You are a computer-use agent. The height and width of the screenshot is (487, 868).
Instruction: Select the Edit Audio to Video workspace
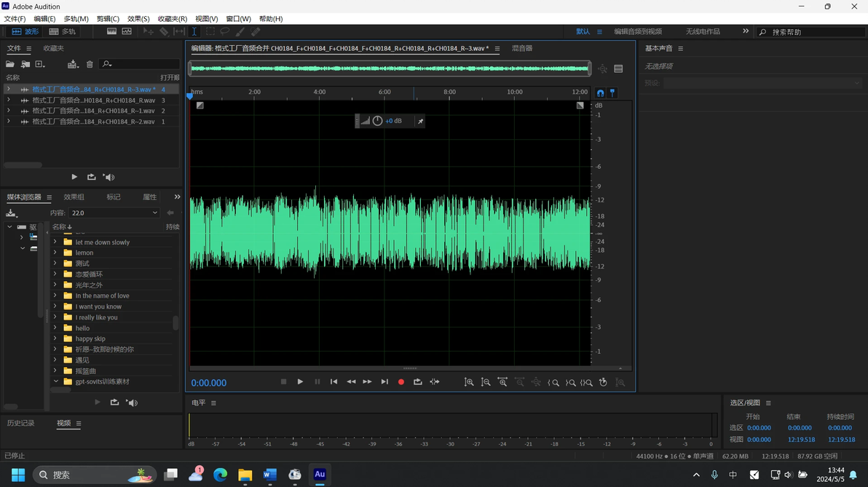(x=638, y=31)
